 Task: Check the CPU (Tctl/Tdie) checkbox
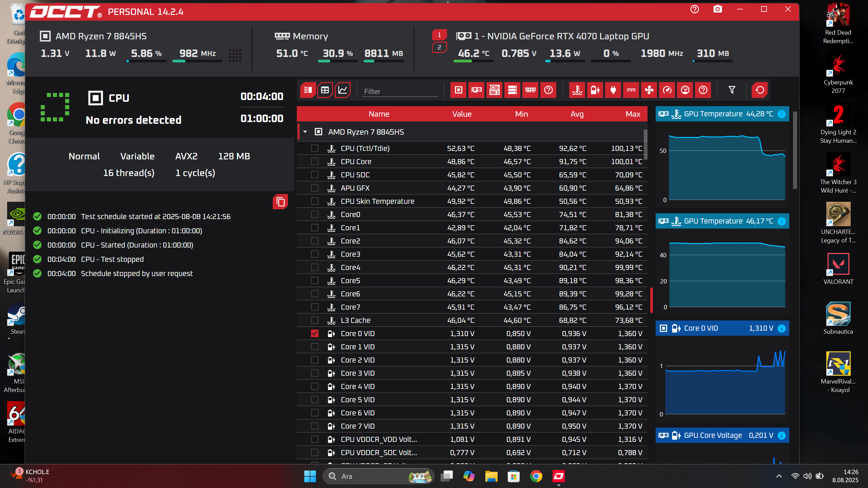tap(315, 148)
